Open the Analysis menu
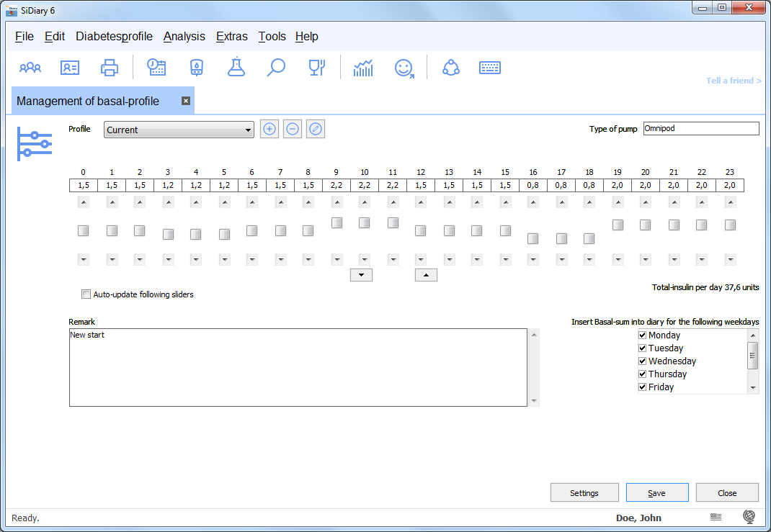771x532 pixels. tap(184, 36)
